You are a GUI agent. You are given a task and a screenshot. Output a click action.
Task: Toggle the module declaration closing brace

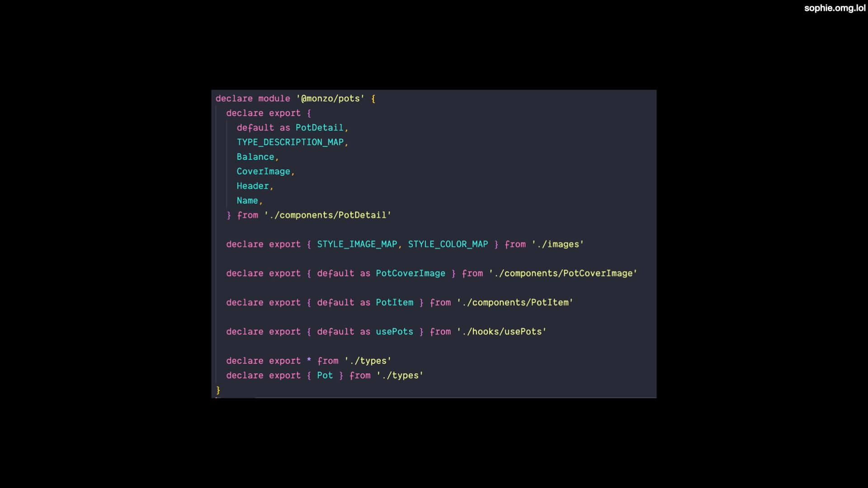pos(217,389)
